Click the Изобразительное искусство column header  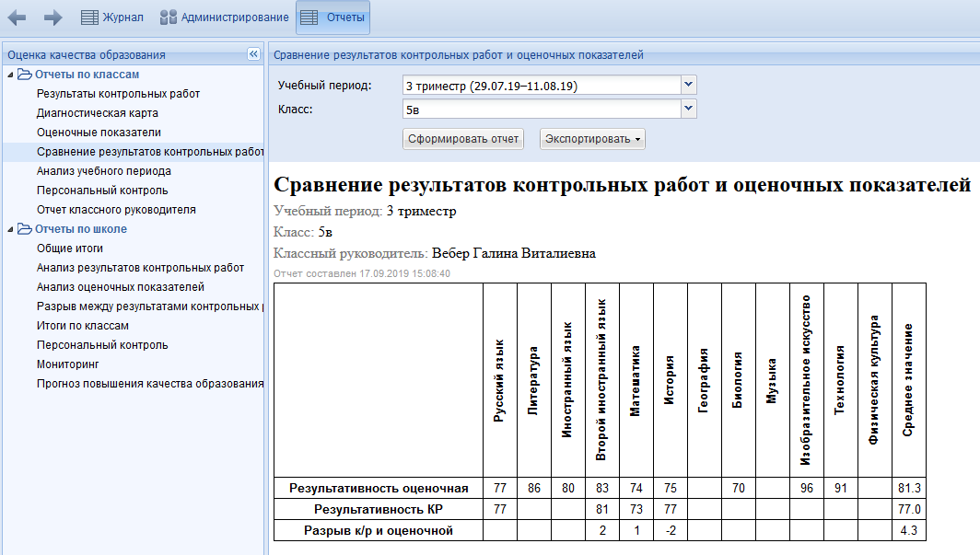(x=806, y=379)
